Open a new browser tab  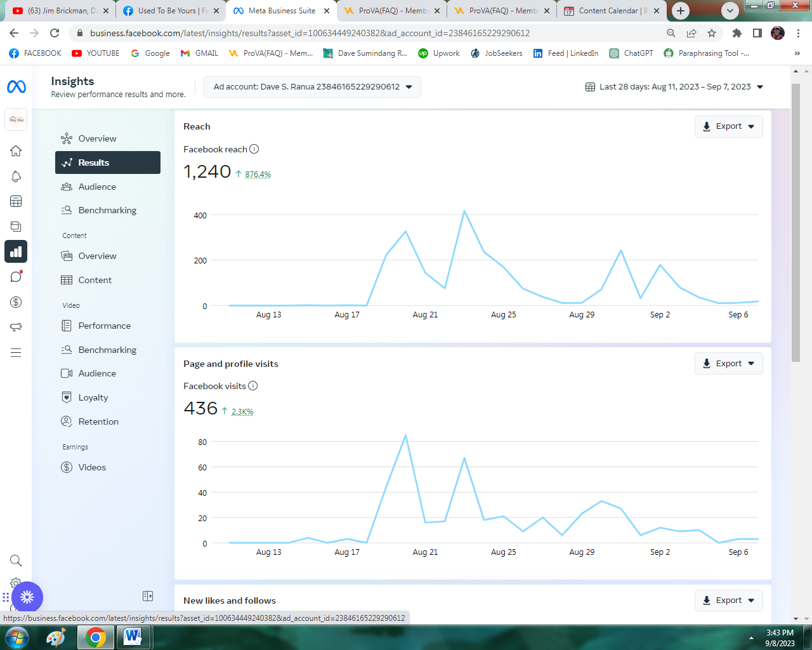681,11
